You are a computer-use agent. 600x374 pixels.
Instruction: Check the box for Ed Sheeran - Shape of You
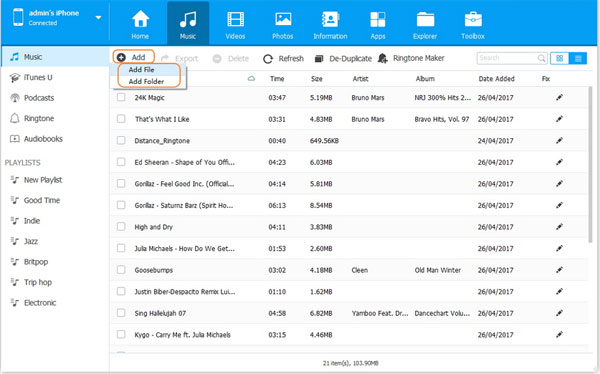(121, 162)
